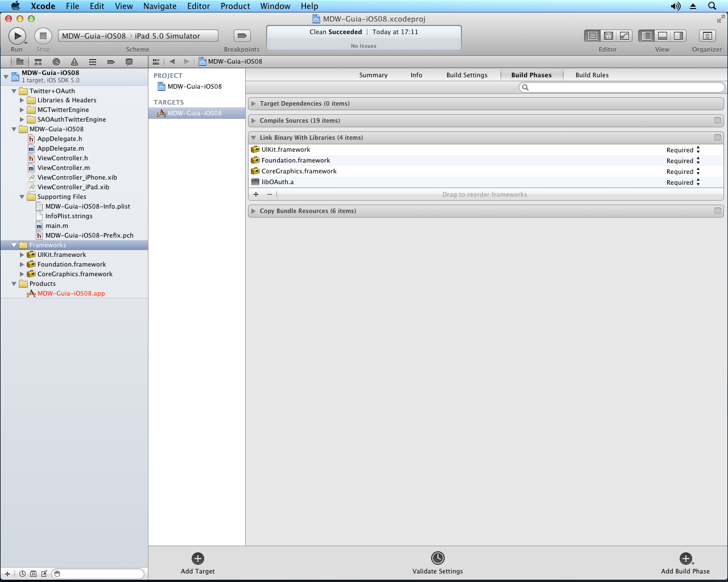The height and width of the screenshot is (582, 728).
Task: Remove a library with the minus button
Action: 270,194
